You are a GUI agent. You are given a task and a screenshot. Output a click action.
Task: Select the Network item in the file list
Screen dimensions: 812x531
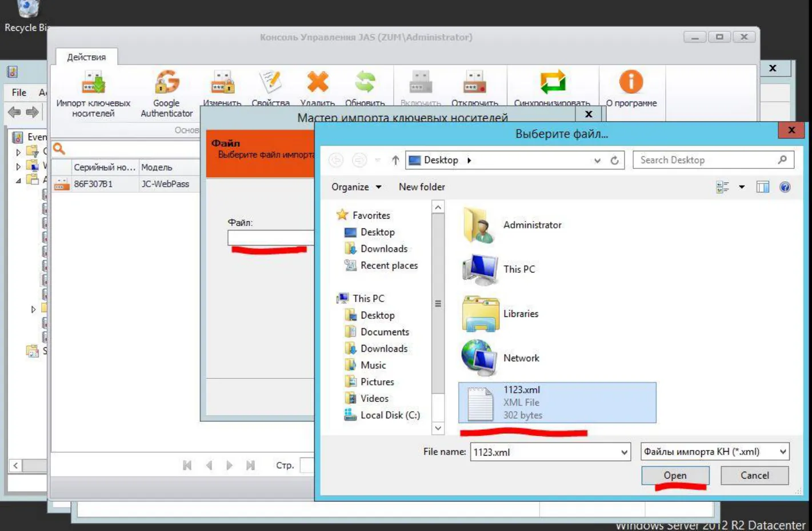pos(501,358)
